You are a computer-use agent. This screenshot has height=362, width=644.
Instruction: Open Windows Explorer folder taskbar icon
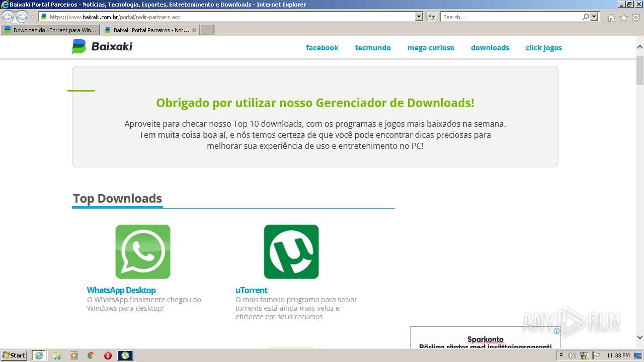coord(57,355)
